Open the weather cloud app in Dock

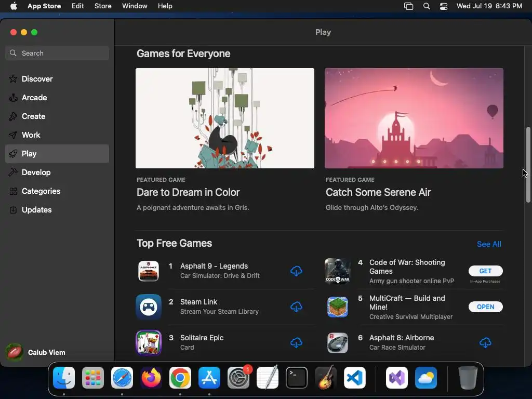[x=426, y=378]
